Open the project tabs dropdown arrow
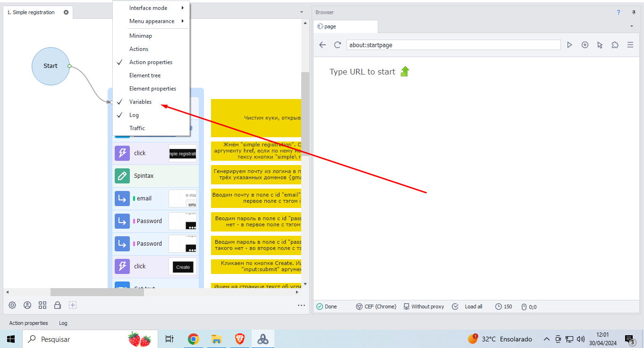 tap(302, 12)
